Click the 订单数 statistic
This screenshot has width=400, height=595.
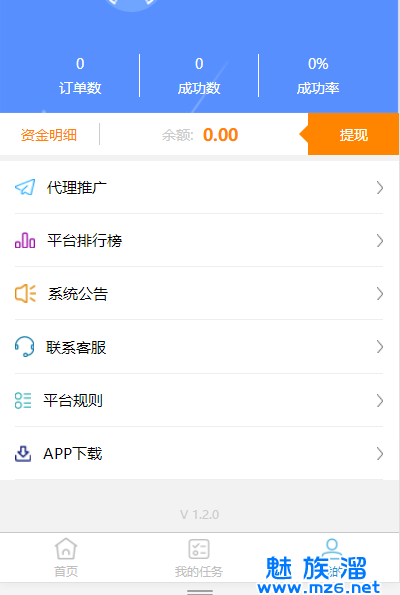(80, 76)
